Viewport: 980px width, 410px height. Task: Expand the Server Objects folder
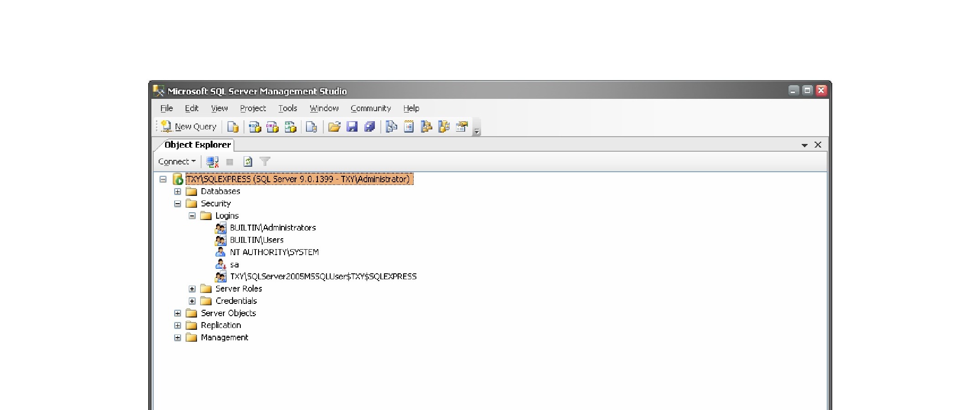pos(177,313)
